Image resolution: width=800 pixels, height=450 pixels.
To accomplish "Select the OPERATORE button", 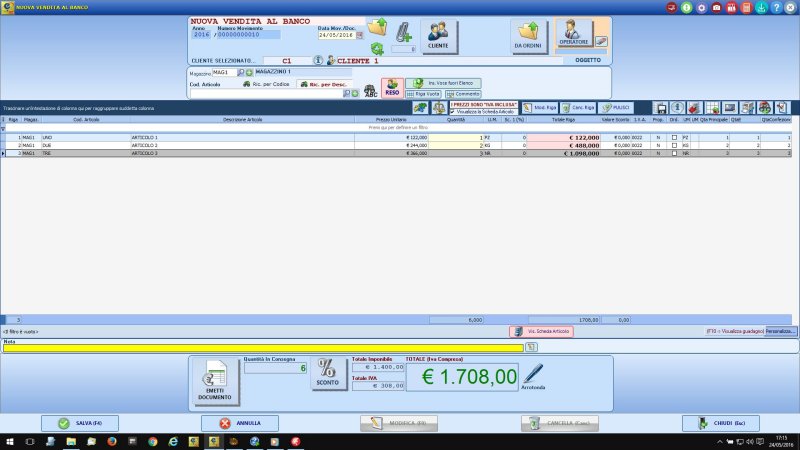I will coord(573,33).
